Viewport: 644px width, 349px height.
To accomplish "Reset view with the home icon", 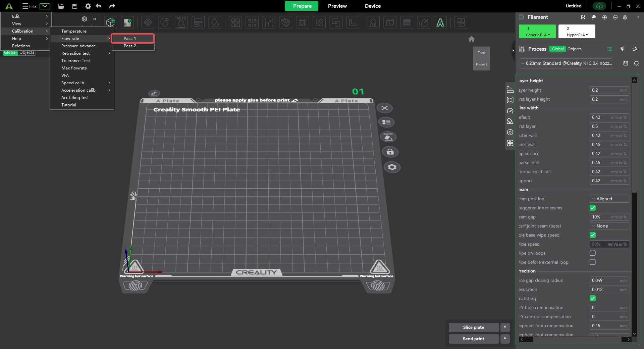I will click(x=471, y=39).
